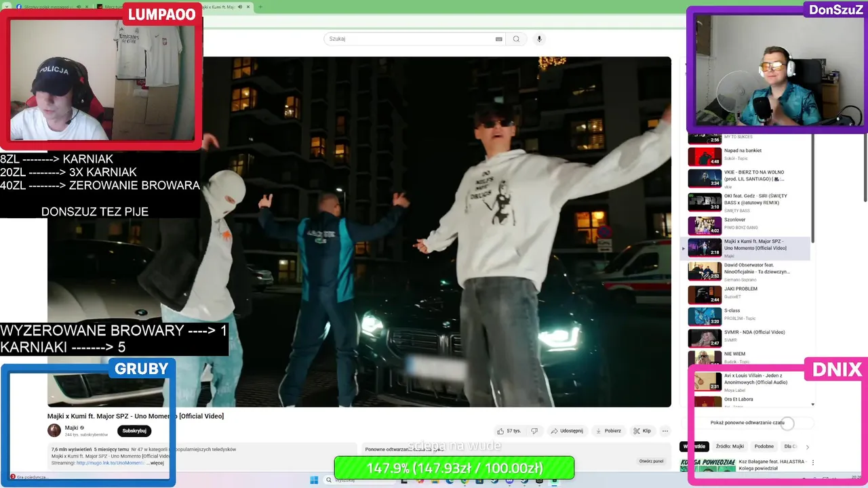Click the Majki channel name under the title
Screen dimensions: 868x488
[x=72, y=428]
